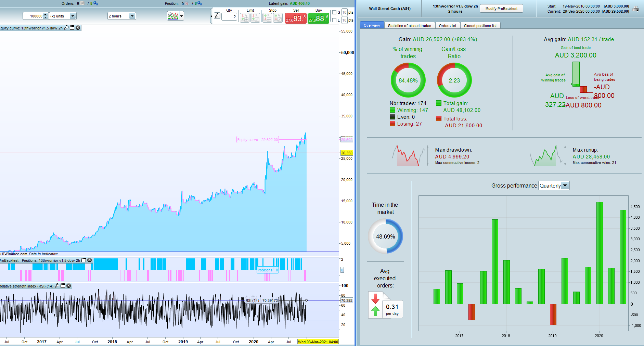The image size is (644, 346).
Task: Click the Positions 0 value label
Action: [x=268, y=270]
